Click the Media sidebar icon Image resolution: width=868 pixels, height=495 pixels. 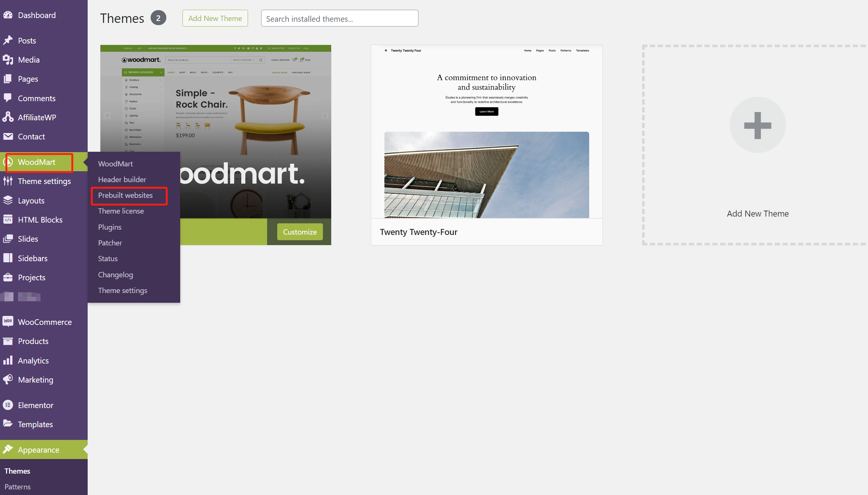click(x=9, y=59)
